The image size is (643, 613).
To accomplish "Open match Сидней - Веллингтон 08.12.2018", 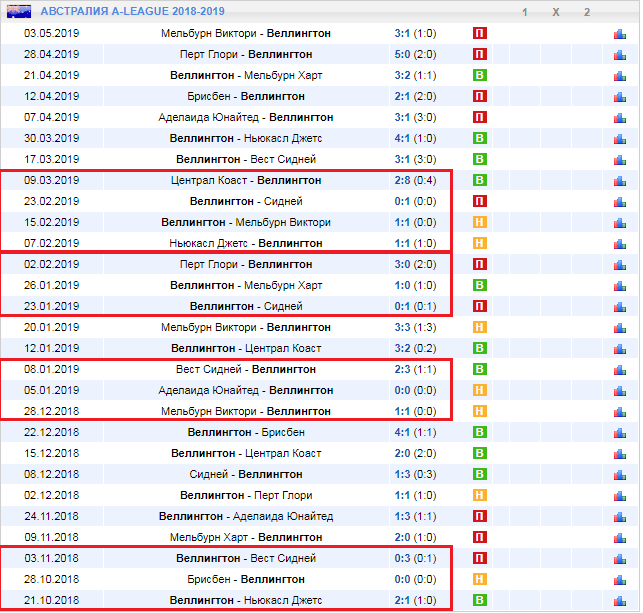I will coord(246,474).
